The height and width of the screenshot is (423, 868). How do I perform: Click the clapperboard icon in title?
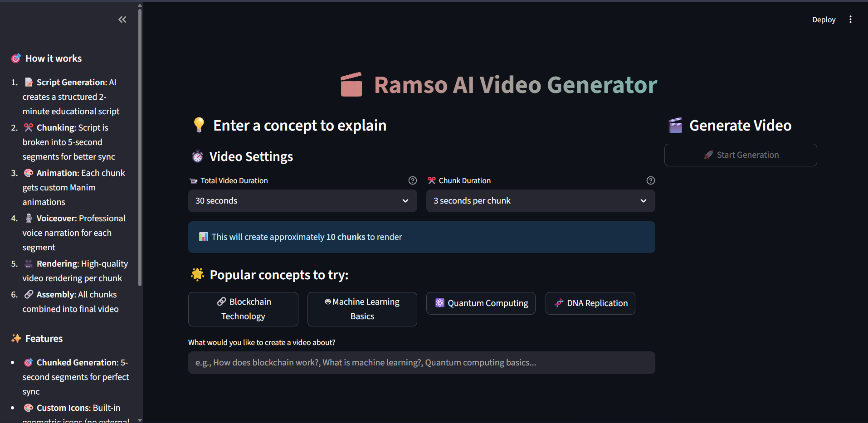(x=351, y=85)
